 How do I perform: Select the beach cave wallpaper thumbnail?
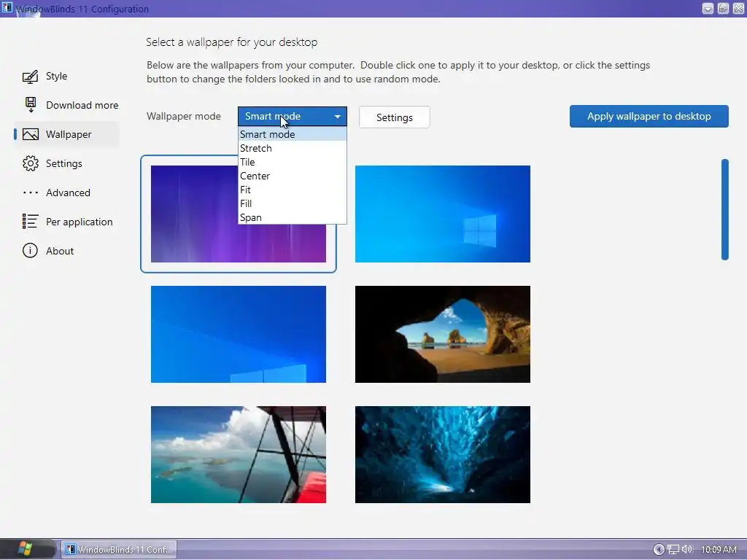pyautogui.click(x=443, y=334)
